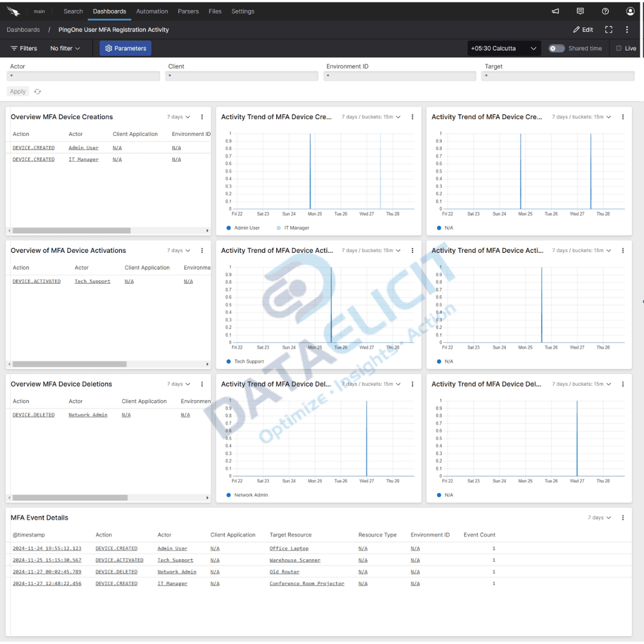Switch to the Automation tab
The width and height of the screenshot is (644, 644).
pyautogui.click(x=152, y=11)
